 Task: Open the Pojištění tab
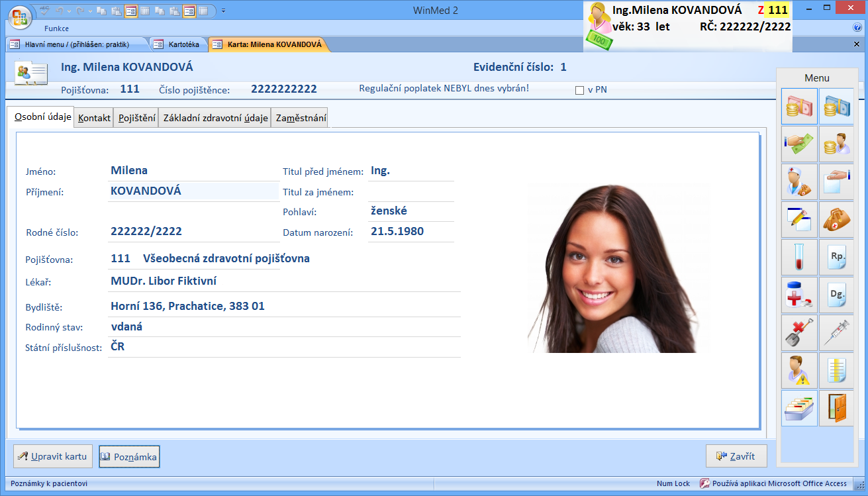click(x=136, y=118)
